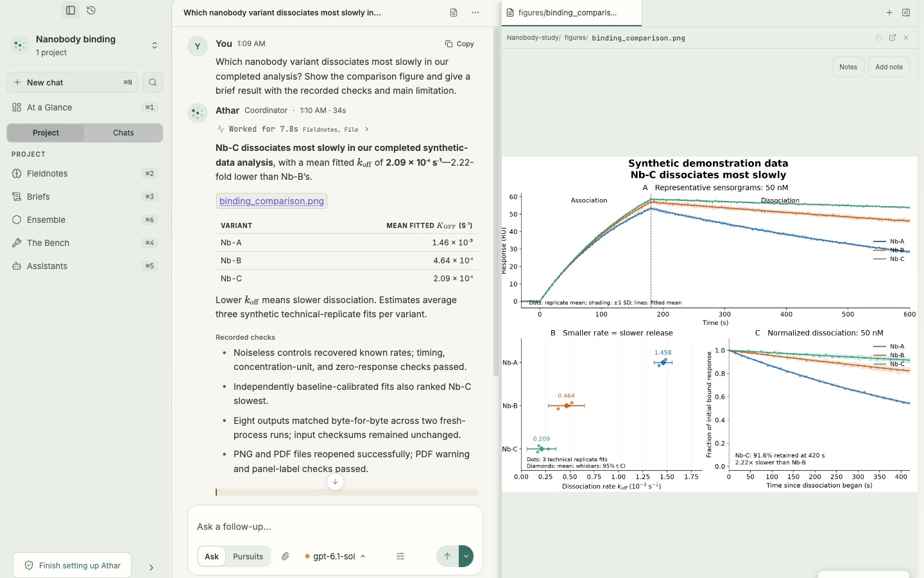Image resolution: width=924 pixels, height=578 pixels.
Task: Start a New chat
Action: [x=73, y=82]
